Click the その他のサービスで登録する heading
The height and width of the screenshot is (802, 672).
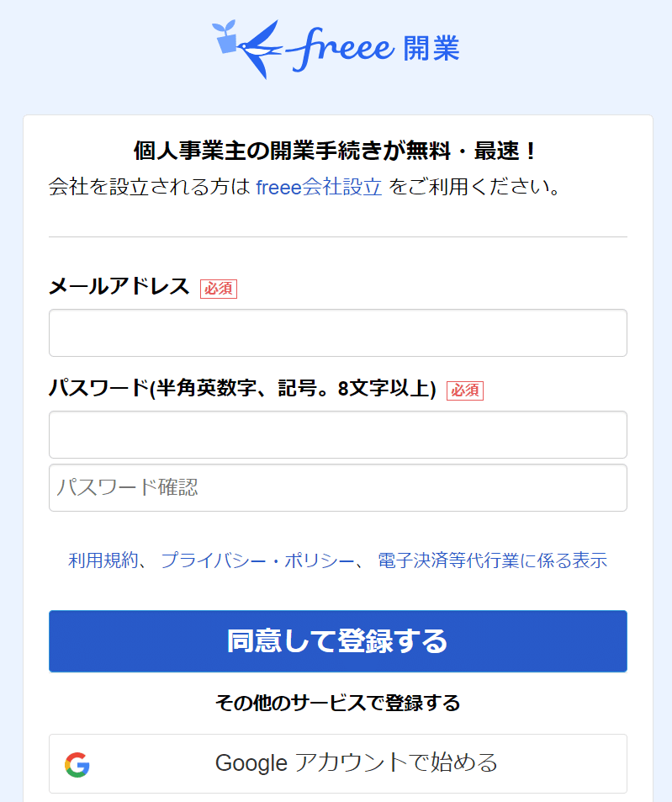coord(337,704)
